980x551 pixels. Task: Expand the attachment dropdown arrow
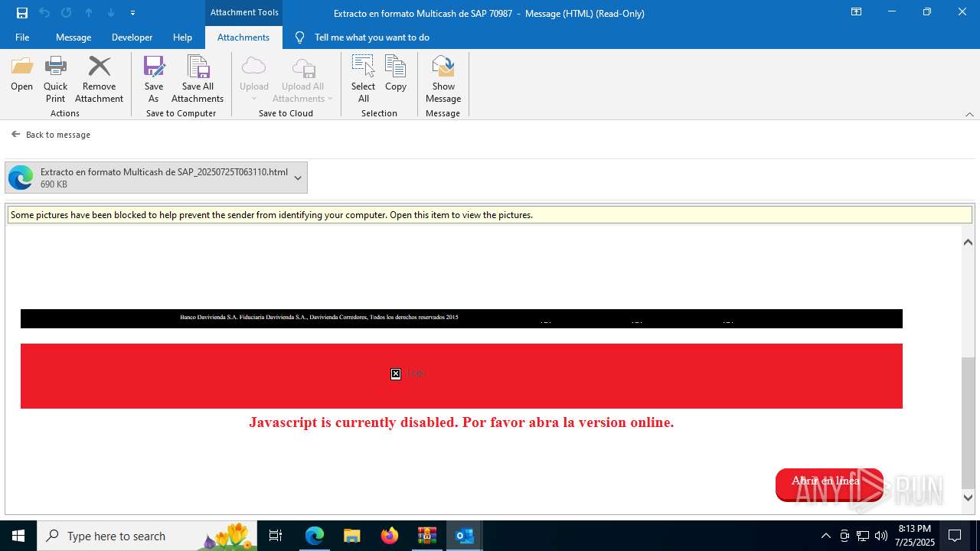pyautogui.click(x=298, y=178)
